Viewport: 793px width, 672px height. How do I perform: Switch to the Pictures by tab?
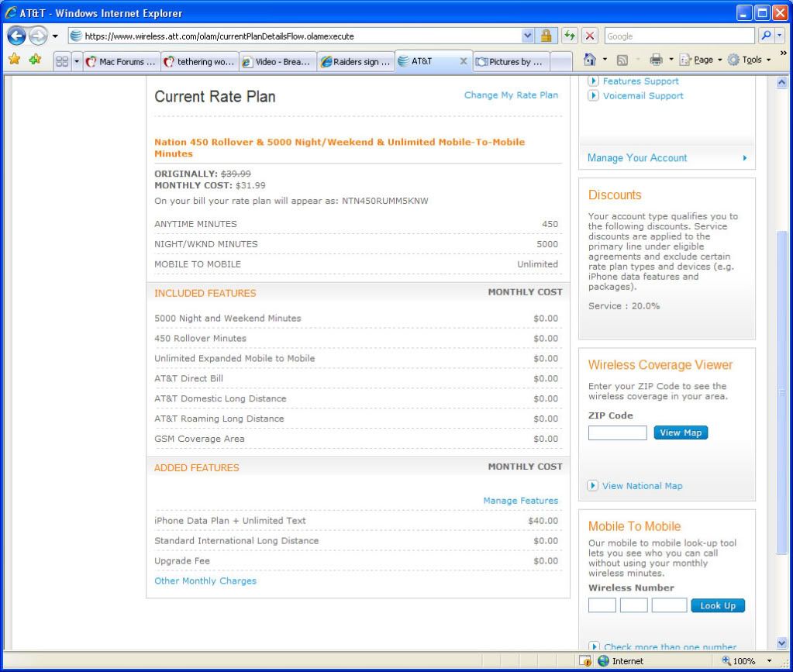[512, 62]
